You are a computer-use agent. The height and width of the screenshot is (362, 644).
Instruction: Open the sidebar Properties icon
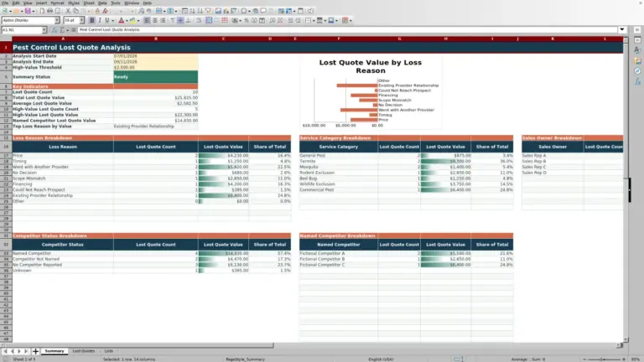tap(637, 40)
